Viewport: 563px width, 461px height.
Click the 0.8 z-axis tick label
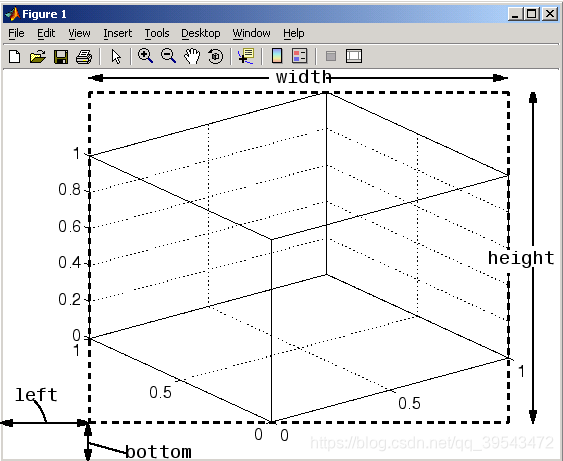(x=69, y=190)
